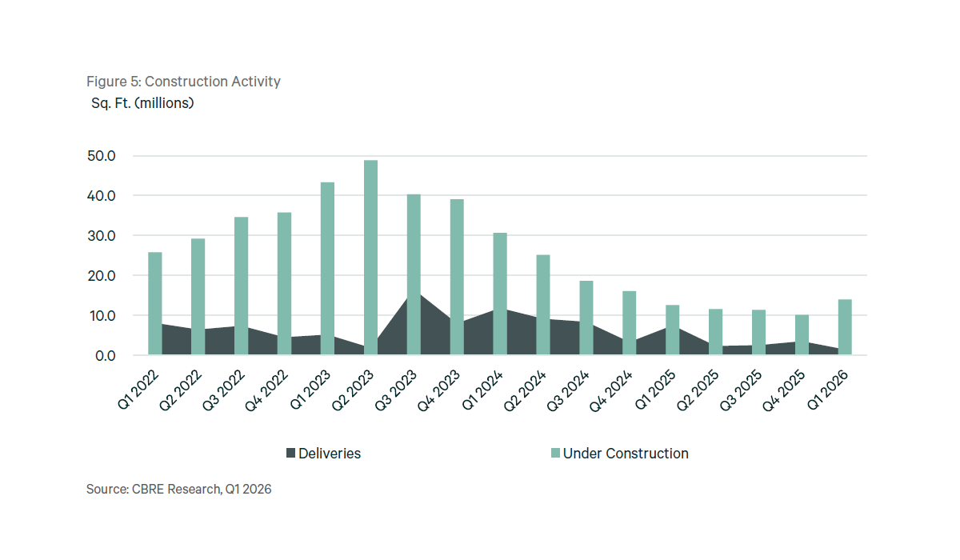This screenshot has width=960, height=560.
Task: Click the teal Under Construction legend swatch
Action: [x=555, y=454]
